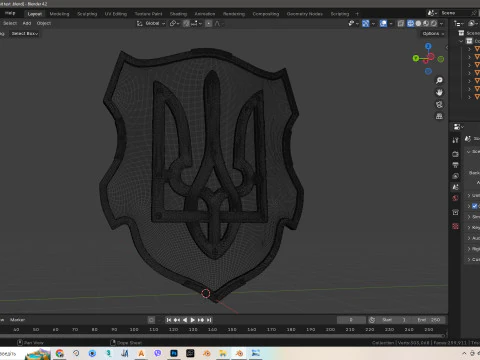Viewport: 480px width, 360px height.
Task: Switch to solid viewport shading
Action: click(x=418, y=23)
